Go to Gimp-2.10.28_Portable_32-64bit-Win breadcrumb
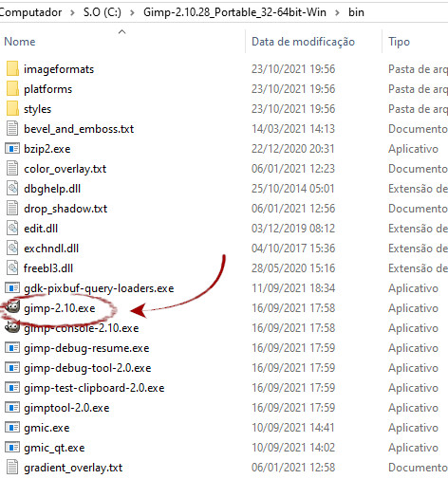 point(234,12)
